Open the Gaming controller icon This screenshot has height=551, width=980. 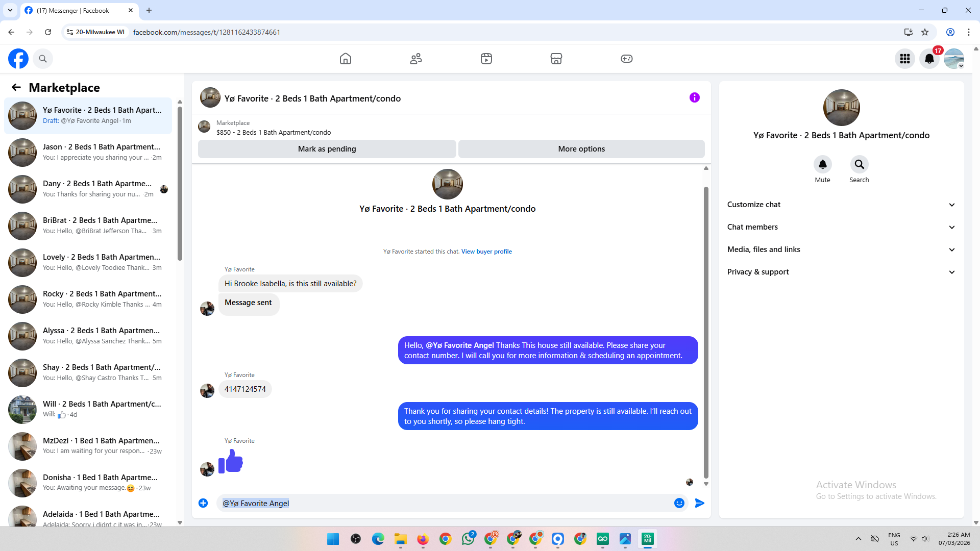tap(627, 59)
